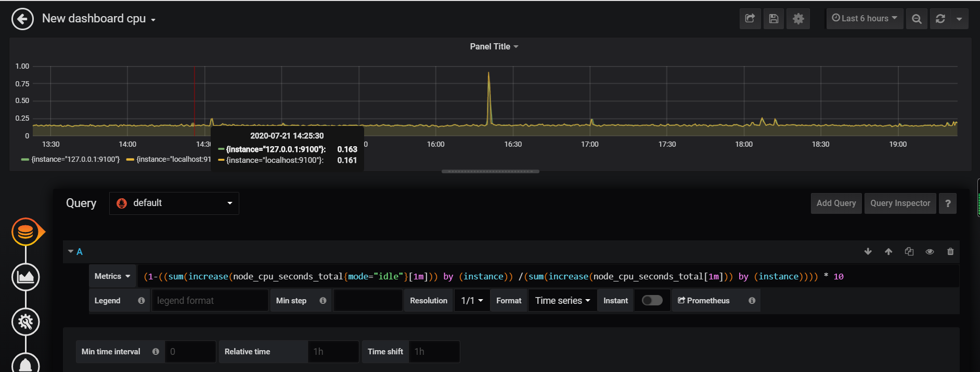Show Legend info tooltip icon
This screenshot has width=980, height=372.
pos(141,301)
